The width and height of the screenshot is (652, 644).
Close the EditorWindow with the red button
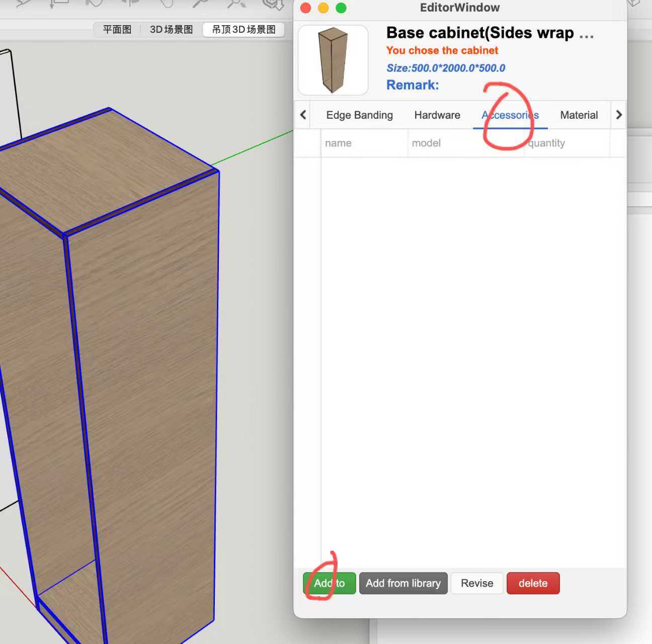305,8
